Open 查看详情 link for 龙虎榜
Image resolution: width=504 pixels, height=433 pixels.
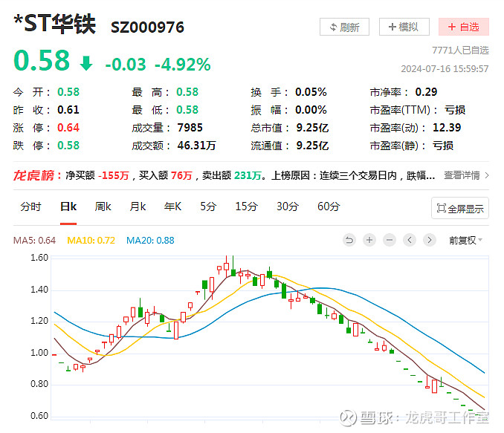[466, 175]
